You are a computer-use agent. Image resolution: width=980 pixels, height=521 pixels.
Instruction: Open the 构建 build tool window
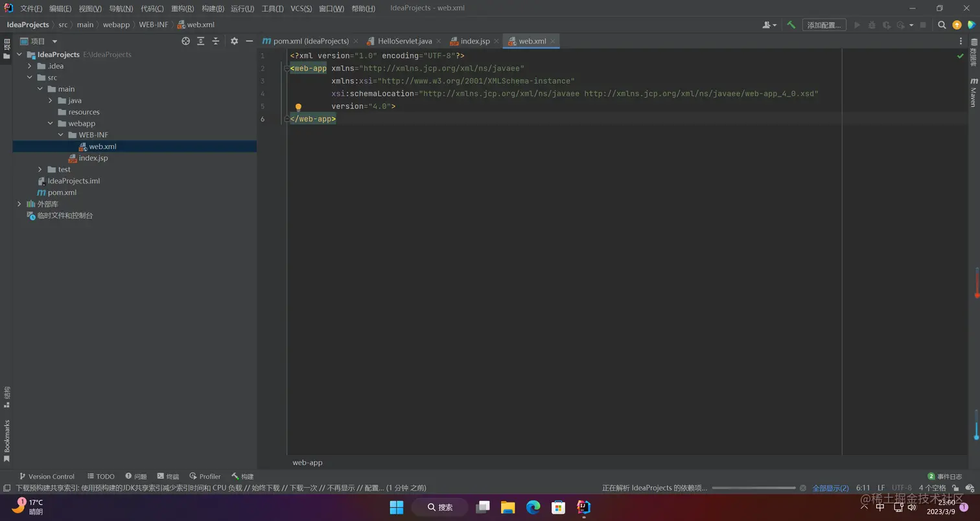pos(242,476)
